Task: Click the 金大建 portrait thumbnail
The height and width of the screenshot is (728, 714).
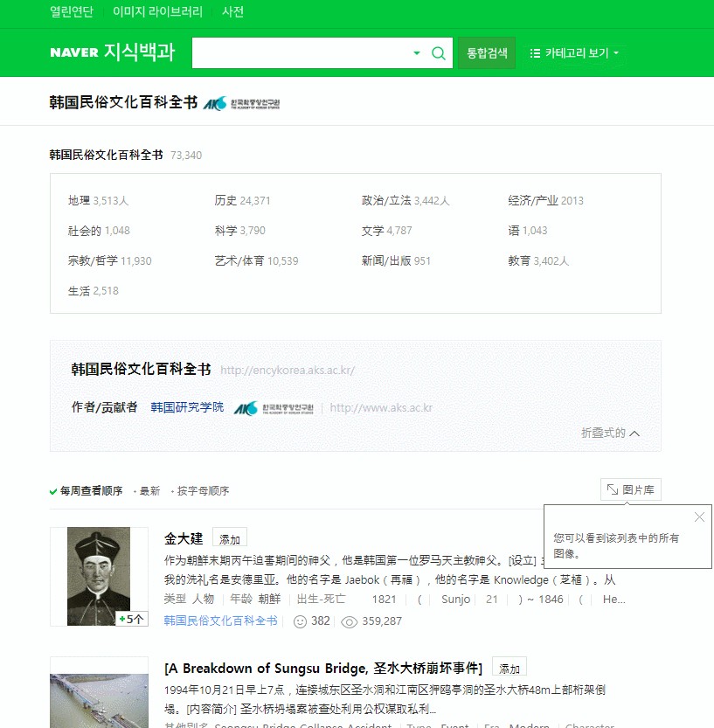Action: click(99, 576)
